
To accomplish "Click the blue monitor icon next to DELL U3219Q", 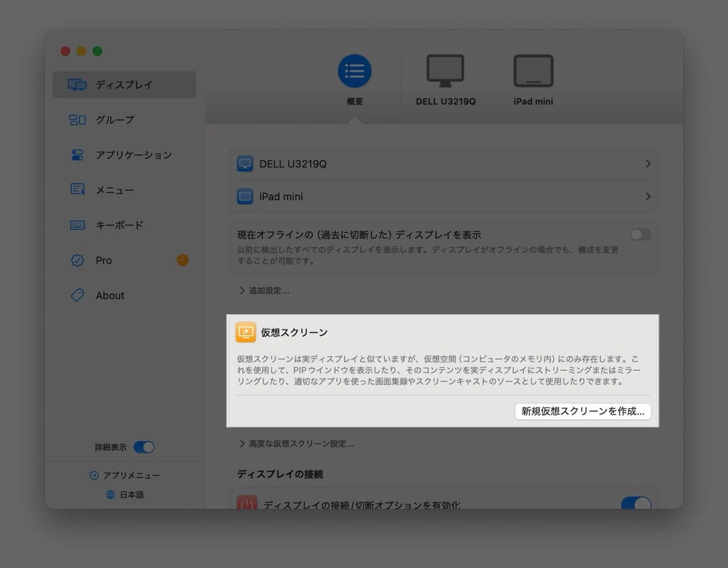I will (245, 164).
